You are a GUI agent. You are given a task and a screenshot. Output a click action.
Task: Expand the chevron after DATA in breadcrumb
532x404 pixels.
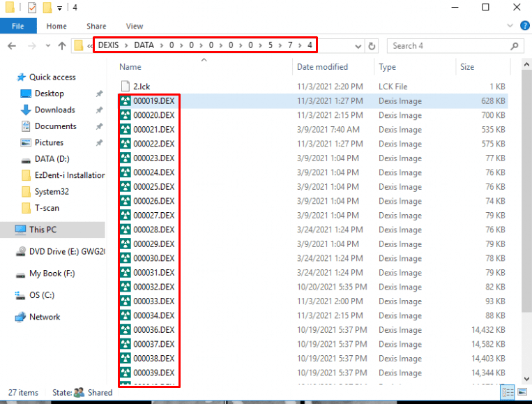(x=161, y=45)
